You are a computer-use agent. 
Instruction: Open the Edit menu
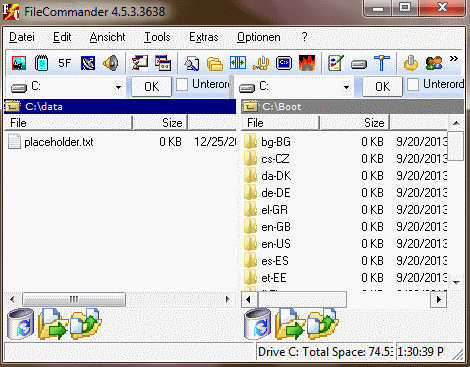62,37
